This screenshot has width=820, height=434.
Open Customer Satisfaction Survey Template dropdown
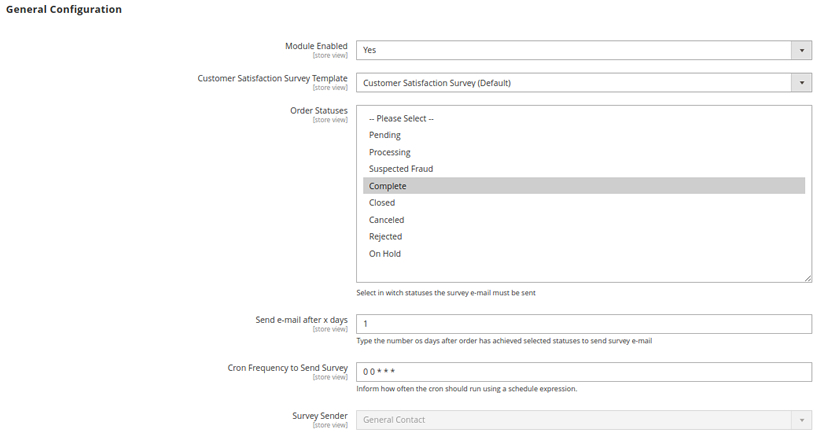[x=584, y=83]
